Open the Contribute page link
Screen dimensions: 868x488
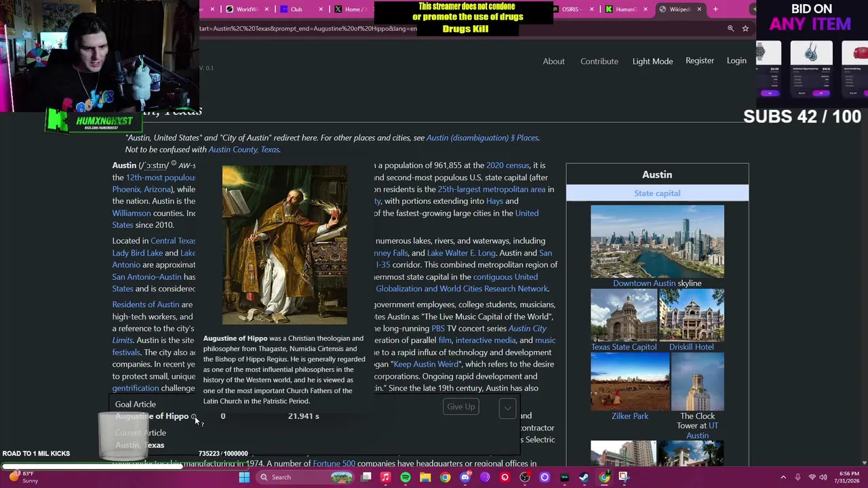[x=599, y=61]
